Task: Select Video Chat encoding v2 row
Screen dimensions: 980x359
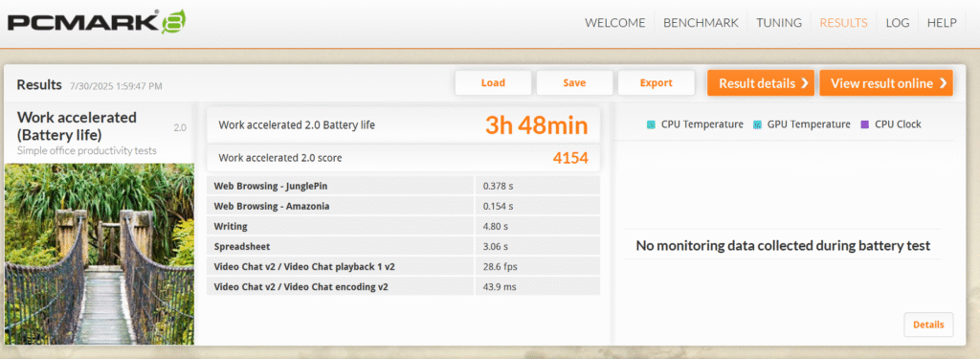Action: (403, 286)
